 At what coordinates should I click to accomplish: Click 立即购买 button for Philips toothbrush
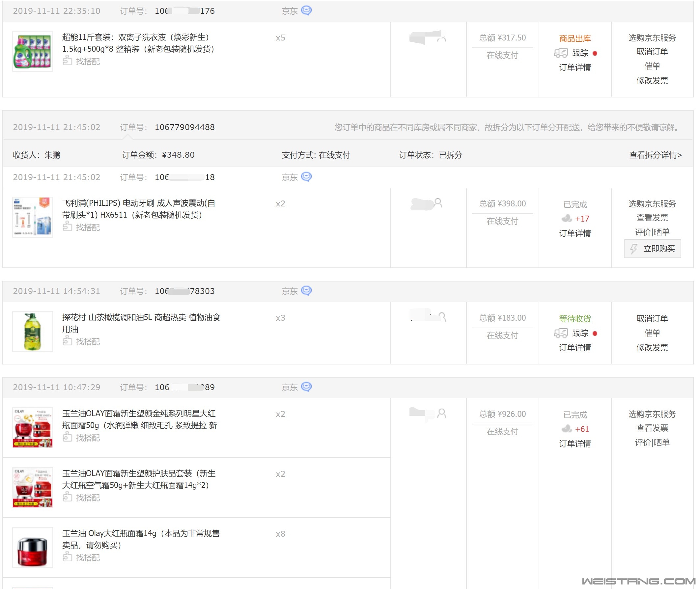[652, 249]
